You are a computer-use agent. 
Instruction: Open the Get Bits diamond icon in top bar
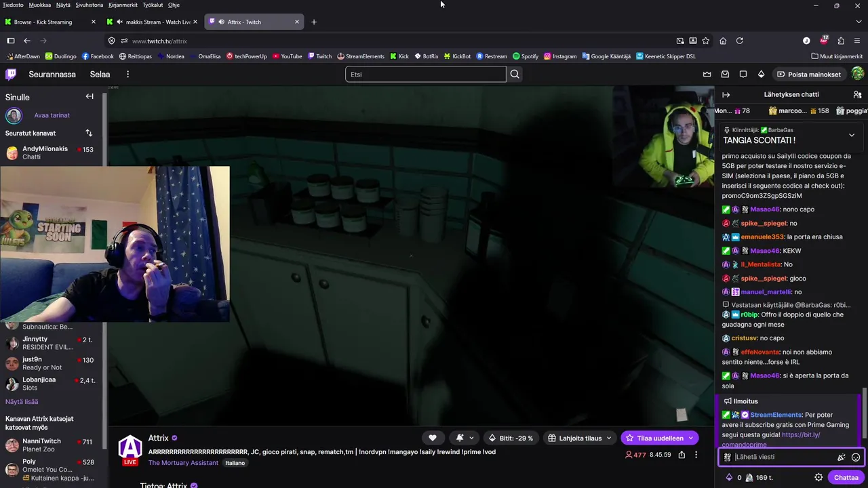(x=761, y=75)
